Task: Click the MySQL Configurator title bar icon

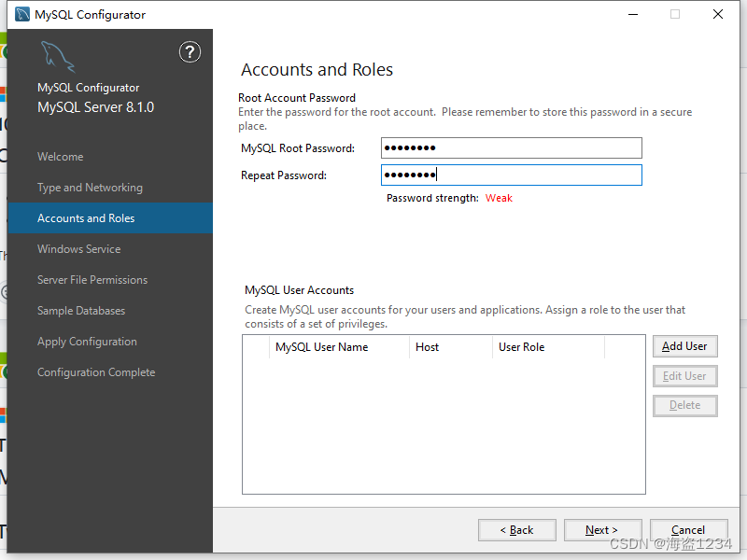Action: (22, 14)
